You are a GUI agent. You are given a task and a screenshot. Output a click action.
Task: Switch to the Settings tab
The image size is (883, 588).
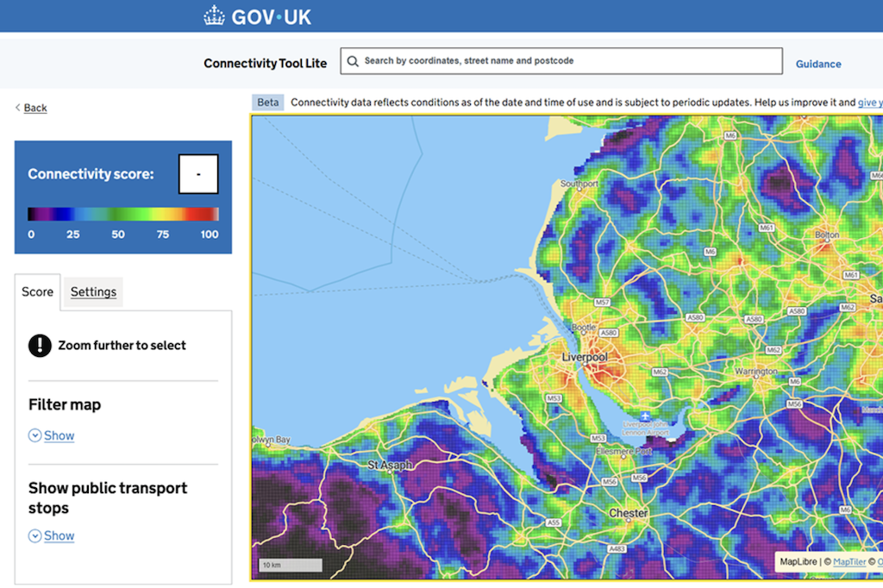point(93,291)
